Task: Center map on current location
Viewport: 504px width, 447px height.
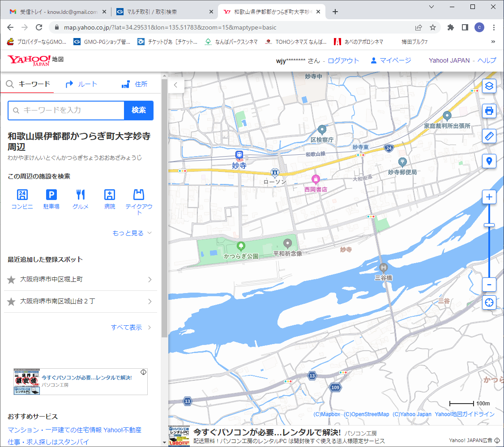Action: click(489, 302)
